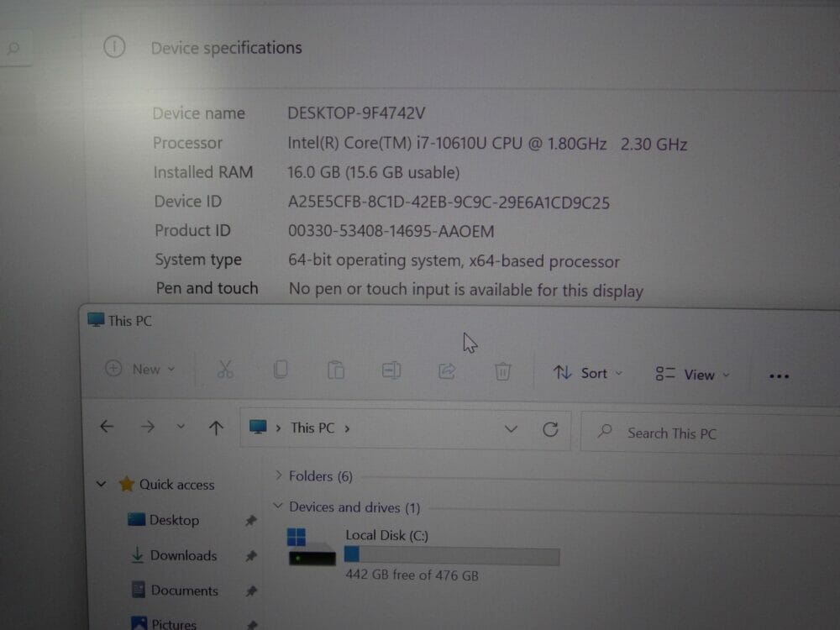Click Device ID value A25E5CFB-8C1D…
The width and height of the screenshot is (840, 630).
click(449, 202)
